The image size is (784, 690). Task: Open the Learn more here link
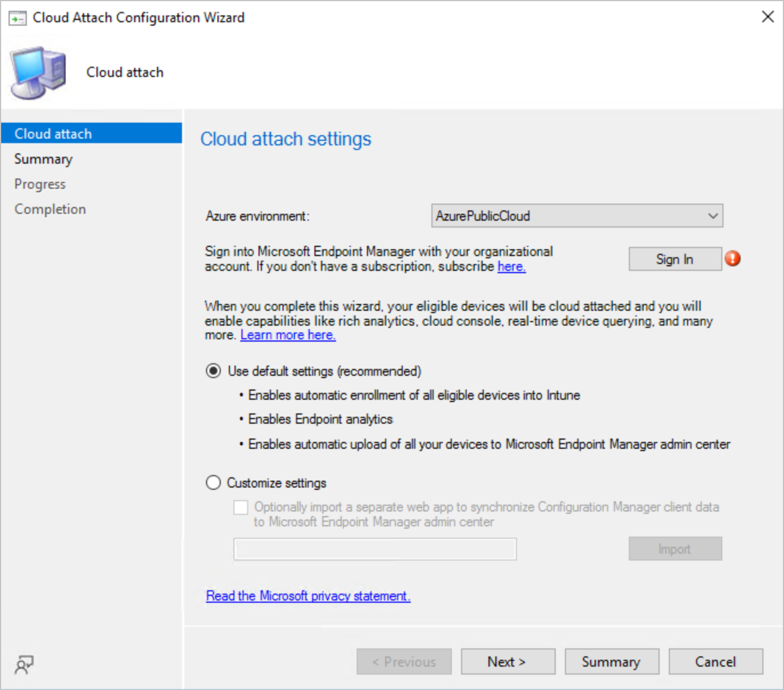[x=288, y=335]
